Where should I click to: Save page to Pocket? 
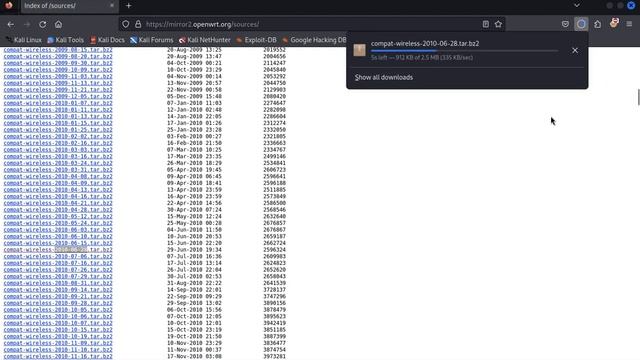[565, 24]
